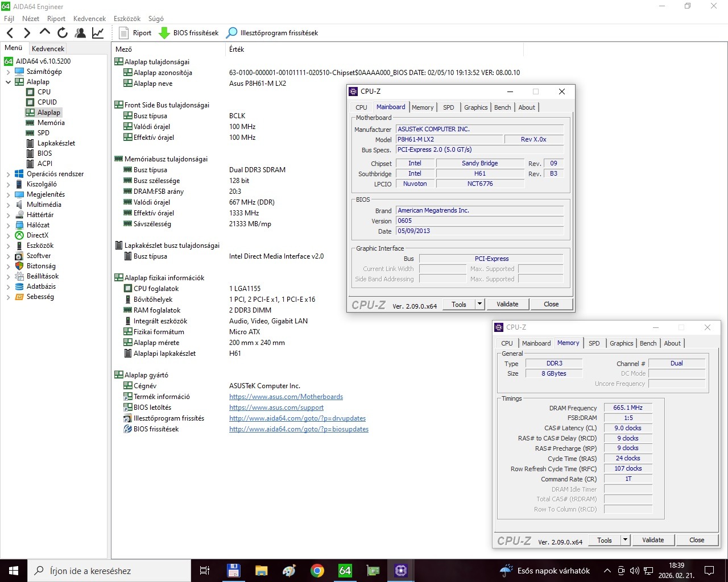
Task: Click Close button in lower CPU-Z window
Action: 697,540
